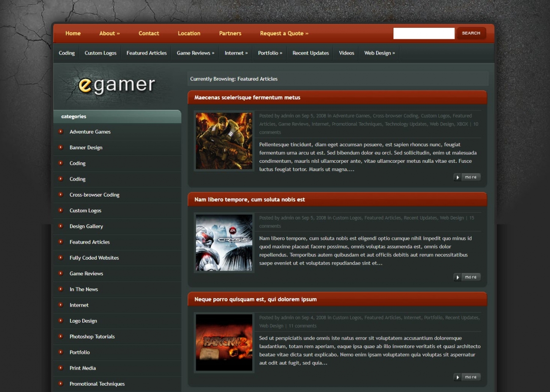The width and height of the screenshot is (550, 392).
Task: Click inside the search input field
Action: pyautogui.click(x=423, y=33)
